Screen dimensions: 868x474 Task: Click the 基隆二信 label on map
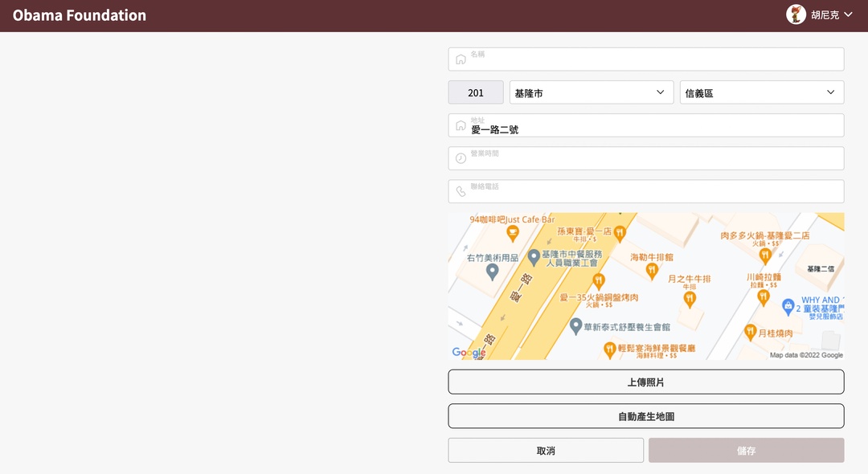(x=821, y=269)
